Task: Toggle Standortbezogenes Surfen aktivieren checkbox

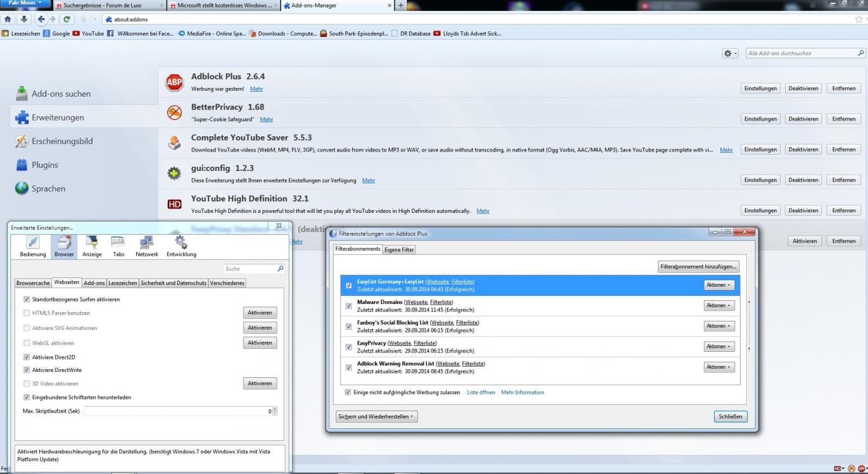Action: click(x=27, y=299)
